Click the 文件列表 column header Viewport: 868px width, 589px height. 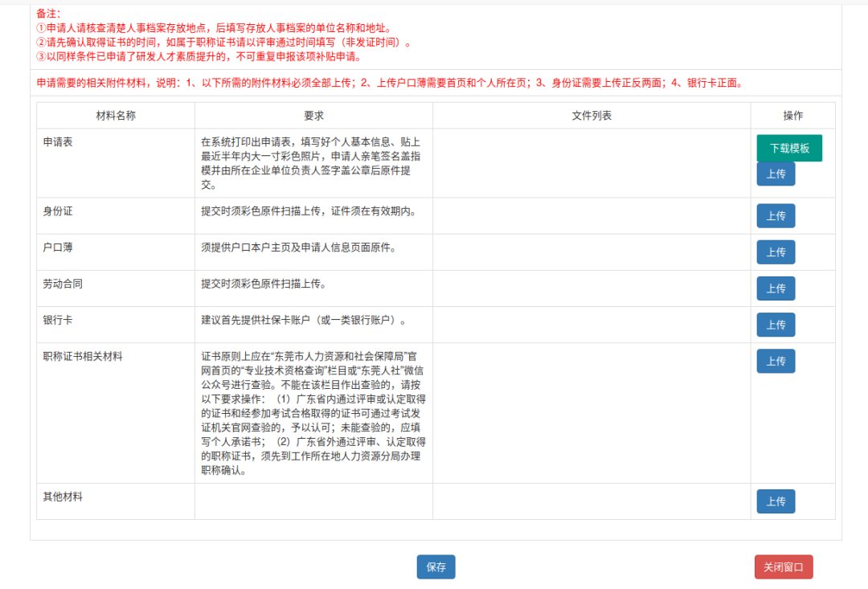(592, 116)
